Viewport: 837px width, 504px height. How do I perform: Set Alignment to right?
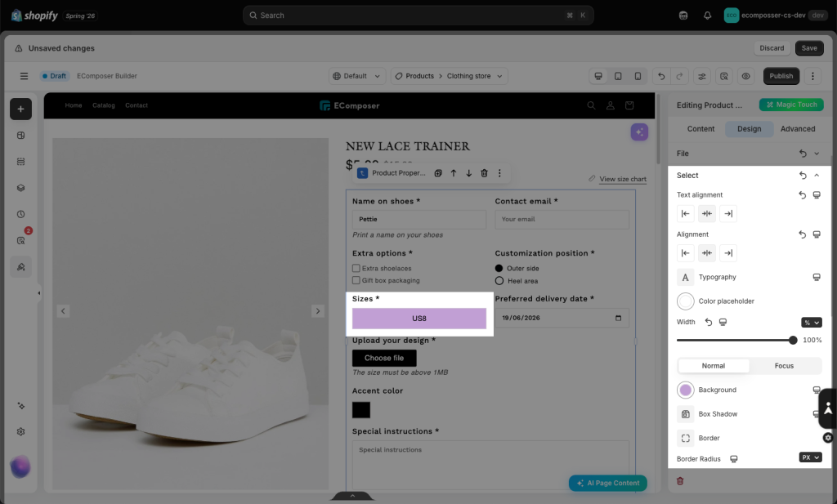(728, 252)
